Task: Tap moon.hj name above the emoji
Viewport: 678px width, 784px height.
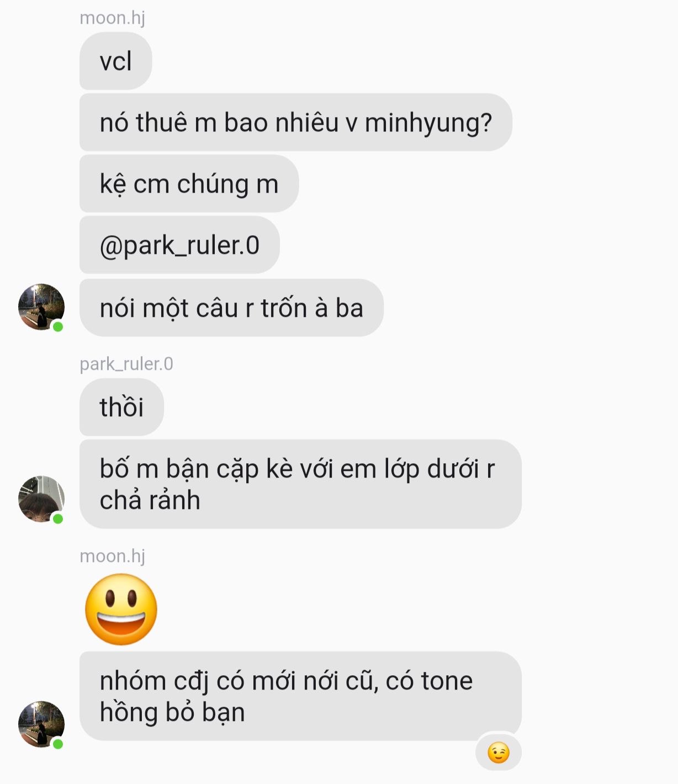Action: (113, 556)
